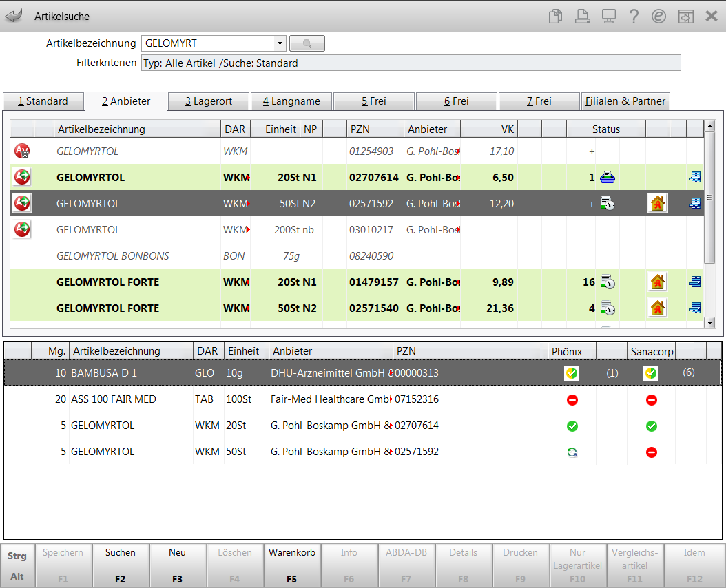The height and width of the screenshot is (588, 726).
Task: Click the basket icon for PZN 01254903
Action: (x=22, y=151)
